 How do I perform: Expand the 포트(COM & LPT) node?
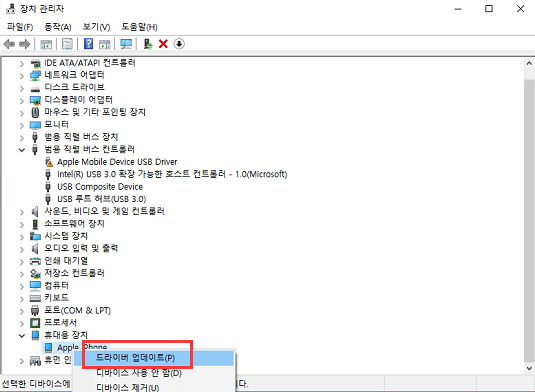pos(21,311)
